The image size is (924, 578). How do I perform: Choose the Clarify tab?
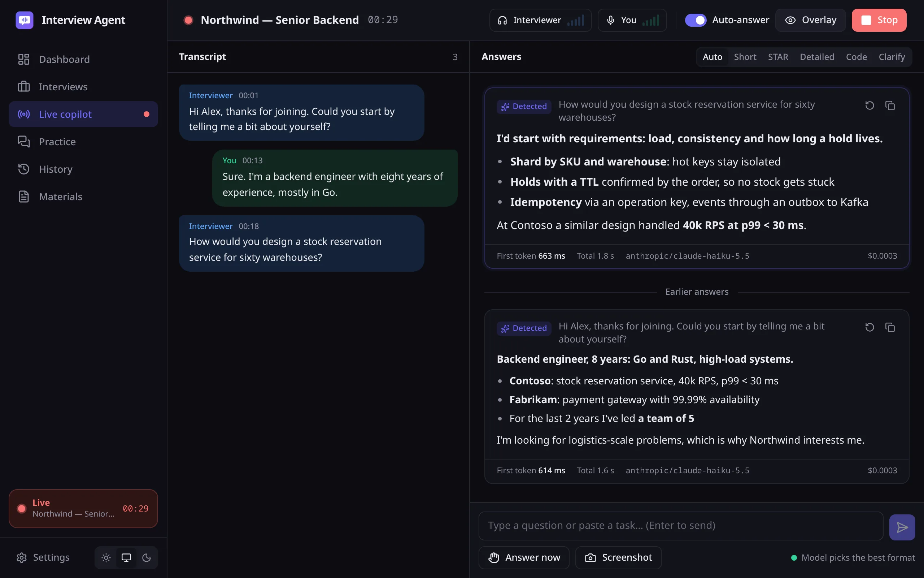pos(892,57)
